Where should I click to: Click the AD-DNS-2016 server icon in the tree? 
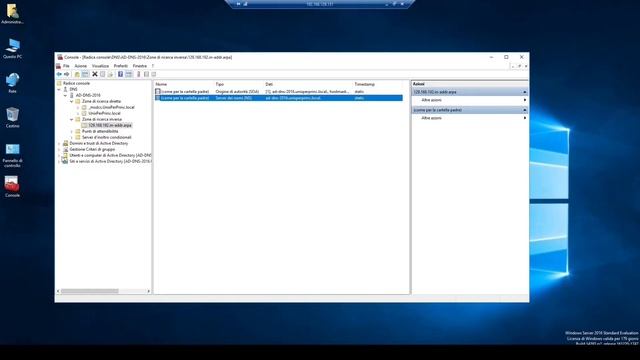[x=72, y=95]
